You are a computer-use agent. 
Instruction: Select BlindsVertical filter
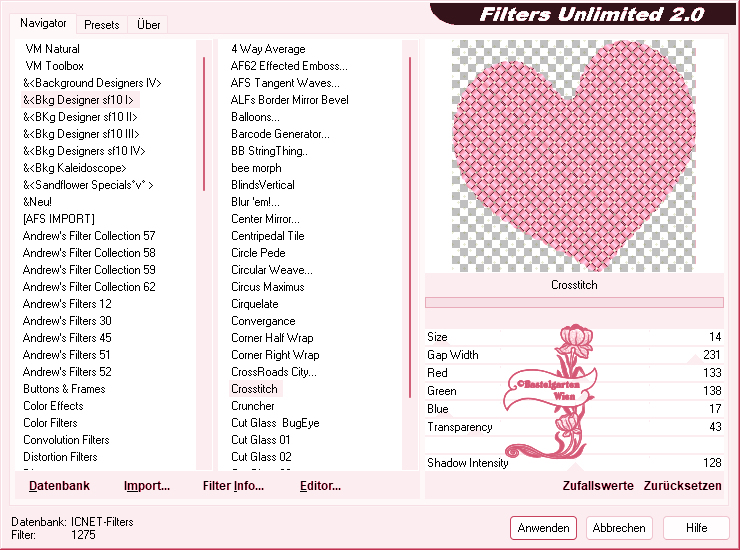tap(262, 185)
